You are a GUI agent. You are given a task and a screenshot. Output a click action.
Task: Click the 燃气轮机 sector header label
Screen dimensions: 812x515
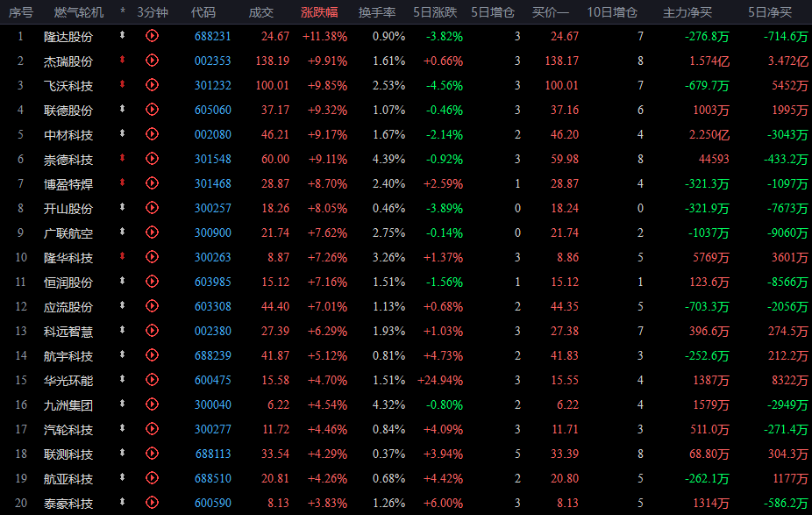pos(79,12)
